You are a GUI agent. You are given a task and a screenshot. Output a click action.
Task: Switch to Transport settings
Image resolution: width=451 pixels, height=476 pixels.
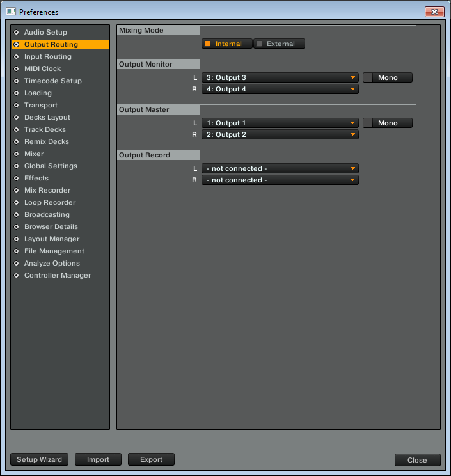[x=60, y=105]
